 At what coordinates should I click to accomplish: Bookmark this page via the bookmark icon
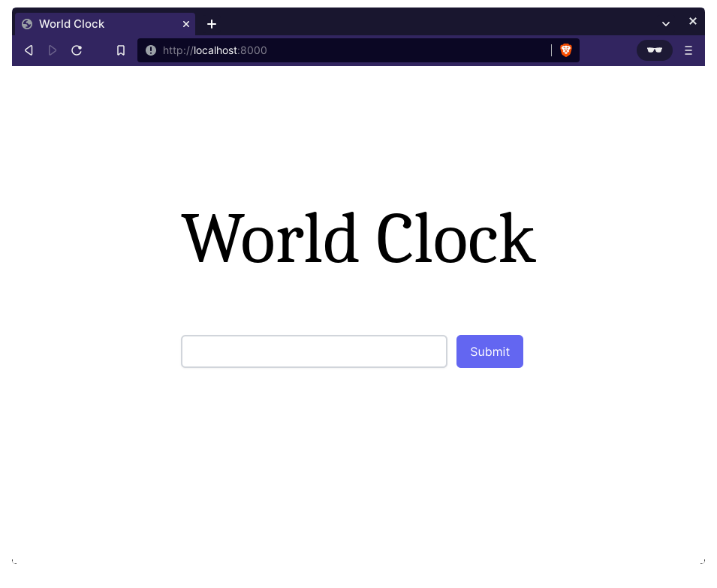[121, 50]
